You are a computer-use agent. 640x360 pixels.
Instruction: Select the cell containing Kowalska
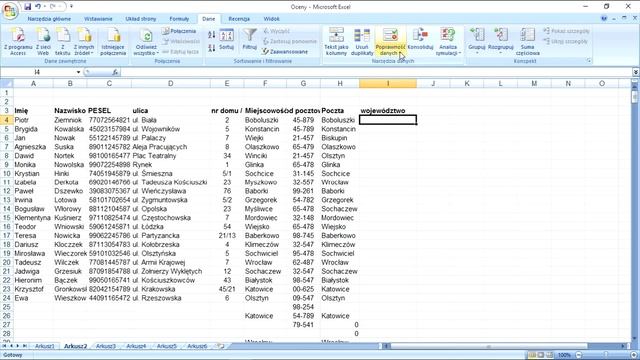[x=69, y=129]
